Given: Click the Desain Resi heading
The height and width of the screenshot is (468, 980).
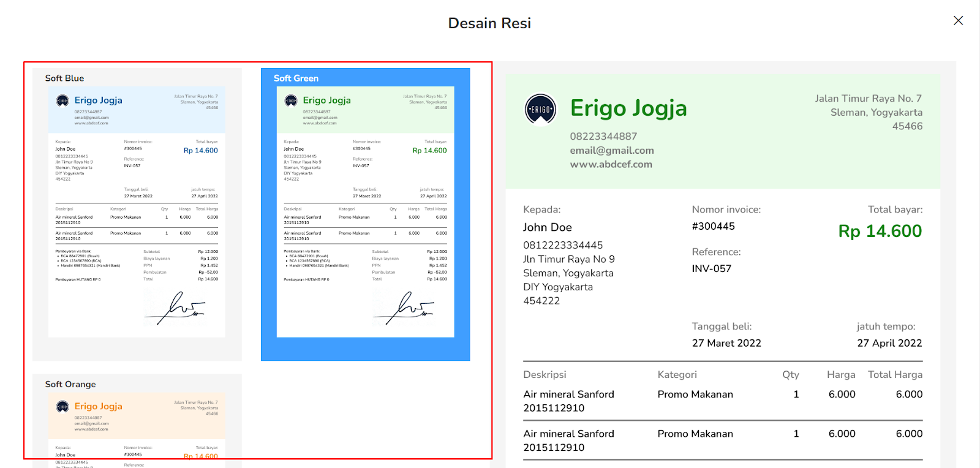Looking at the screenshot, I should tap(489, 23).
